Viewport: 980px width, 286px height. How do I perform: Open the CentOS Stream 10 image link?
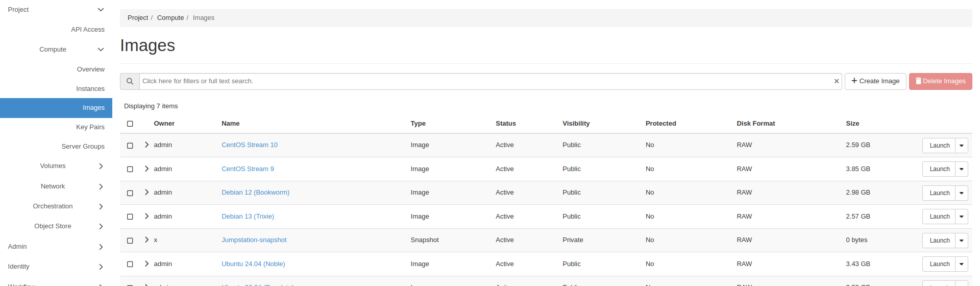tap(250, 145)
